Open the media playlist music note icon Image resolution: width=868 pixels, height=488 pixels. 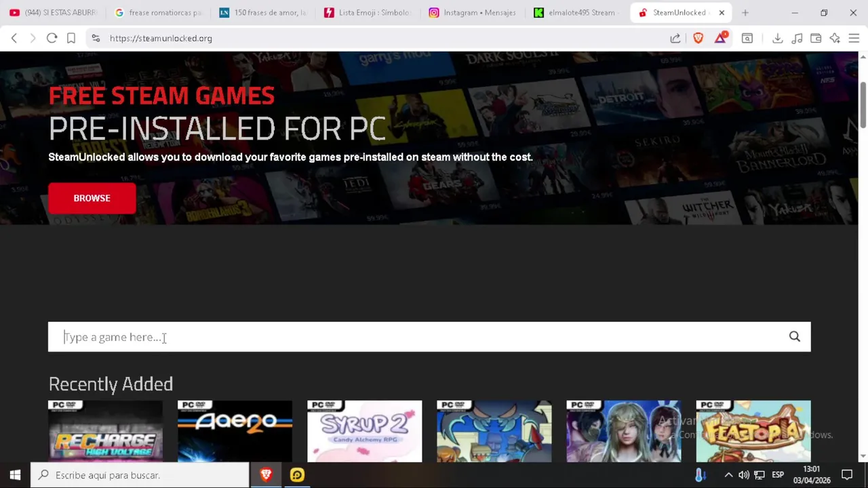(797, 39)
